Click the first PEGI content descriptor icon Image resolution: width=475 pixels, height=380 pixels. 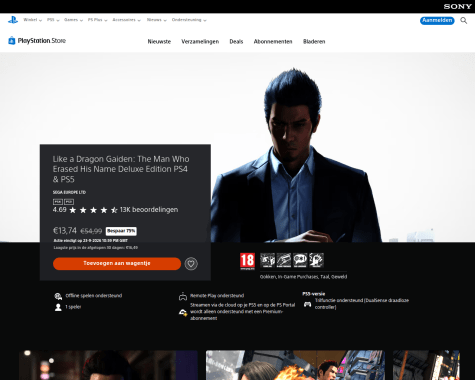267,260
